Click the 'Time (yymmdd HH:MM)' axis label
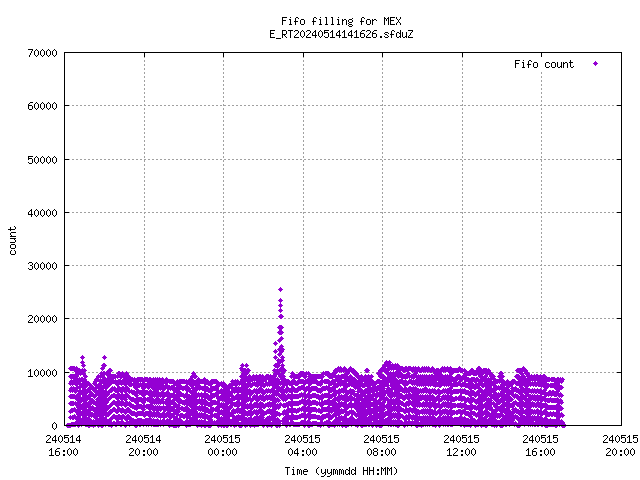This screenshot has height=480, width=640. point(341,471)
